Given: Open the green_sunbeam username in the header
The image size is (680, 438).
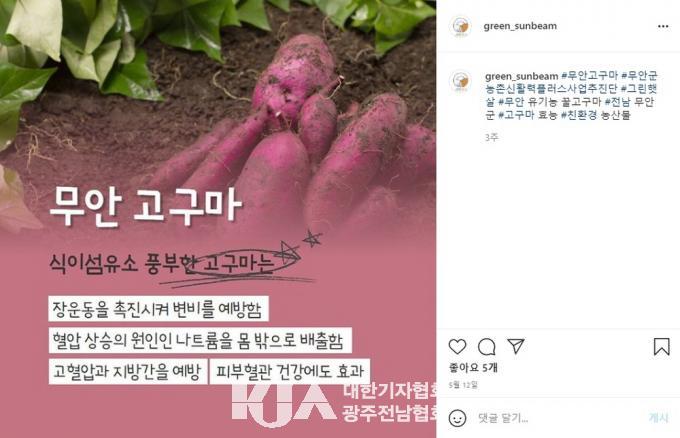Looking at the screenshot, I should click(x=520, y=26).
